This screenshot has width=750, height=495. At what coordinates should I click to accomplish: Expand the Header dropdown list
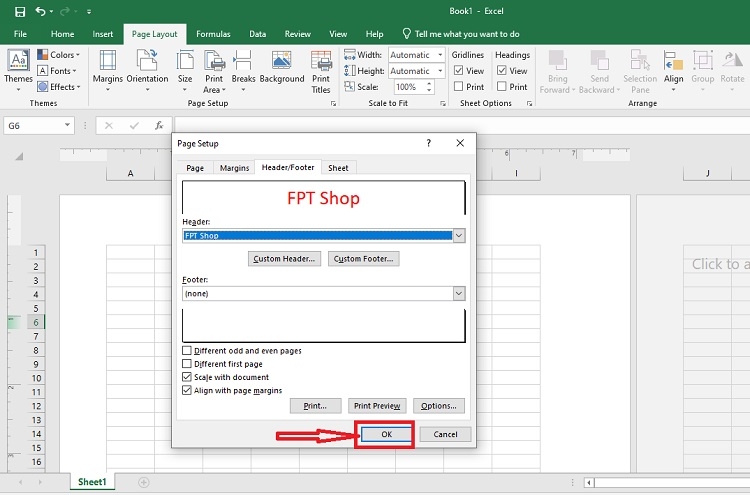459,235
